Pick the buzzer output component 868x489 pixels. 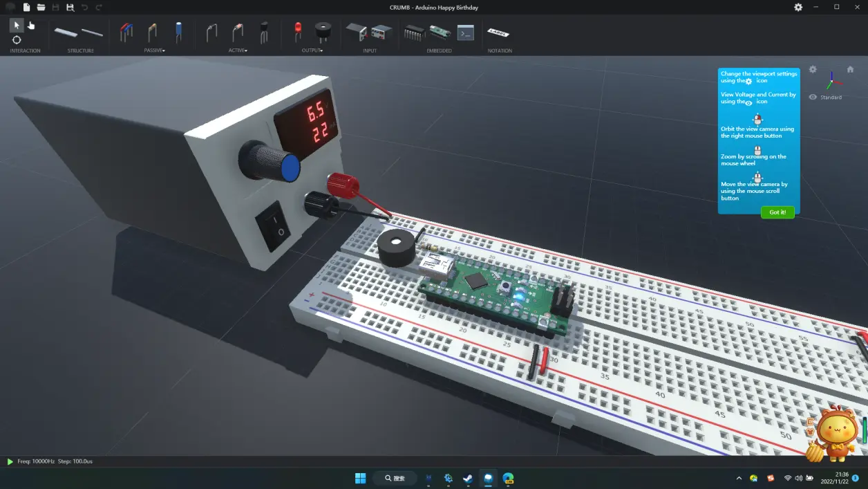click(322, 32)
